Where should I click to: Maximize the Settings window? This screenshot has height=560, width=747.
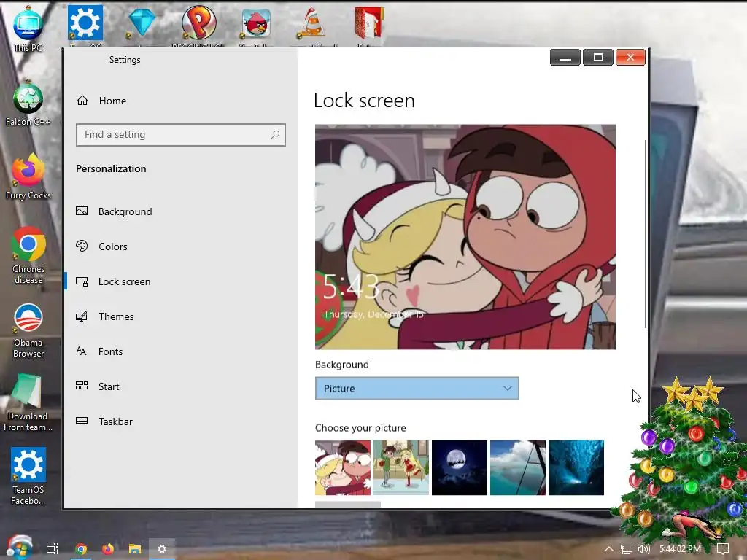click(x=598, y=58)
